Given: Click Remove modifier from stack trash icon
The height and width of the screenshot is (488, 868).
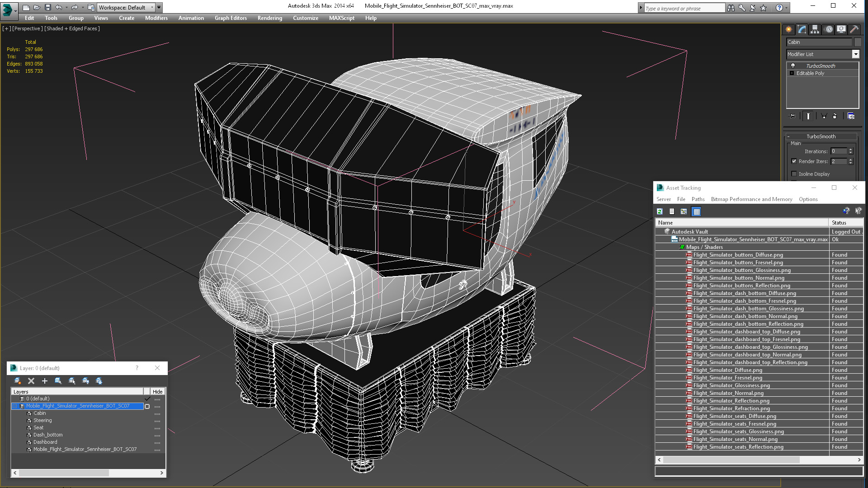Looking at the screenshot, I should click(x=835, y=116).
